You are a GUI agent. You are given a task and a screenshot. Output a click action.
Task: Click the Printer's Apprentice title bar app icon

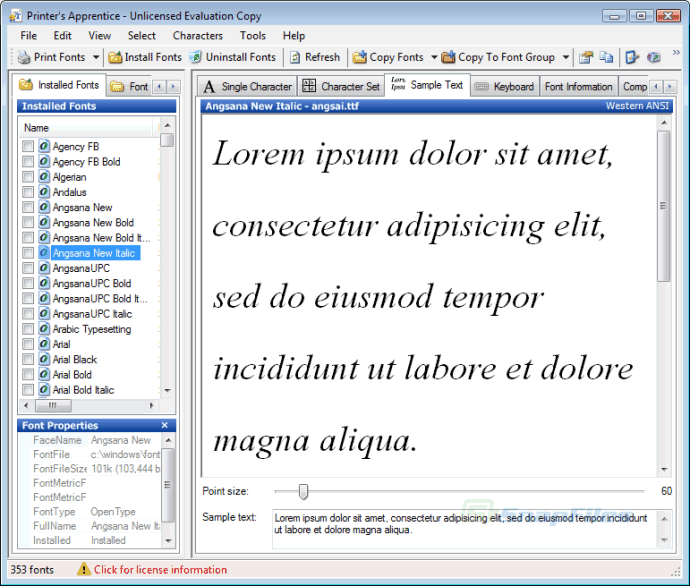15,16
